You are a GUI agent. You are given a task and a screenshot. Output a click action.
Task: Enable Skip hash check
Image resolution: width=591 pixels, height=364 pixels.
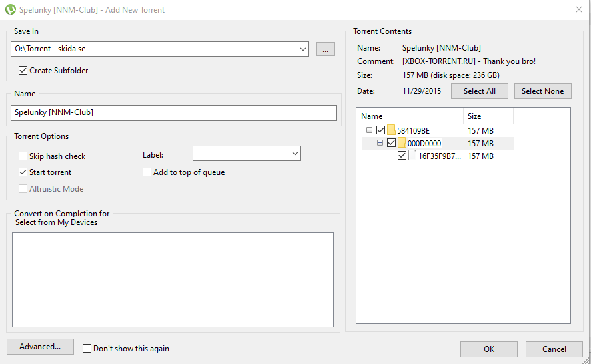23,156
